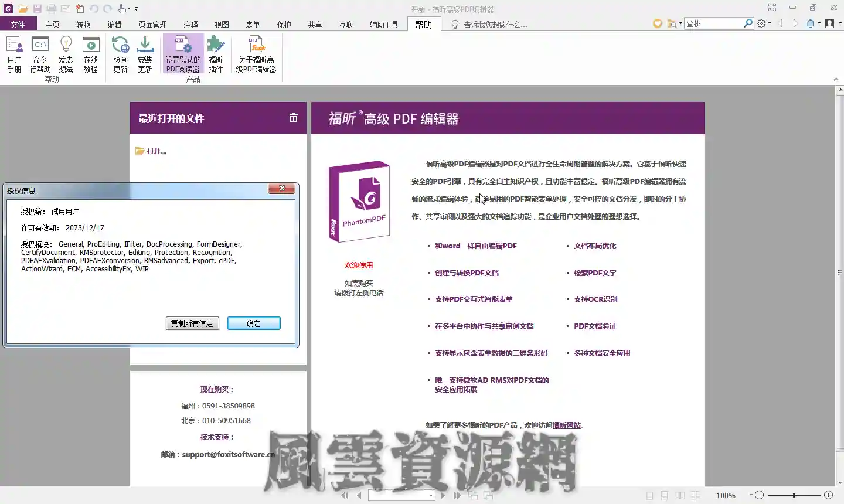Click the zoom out minus button
The height and width of the screenshot is (504, 844).
(x=760, y=495)
